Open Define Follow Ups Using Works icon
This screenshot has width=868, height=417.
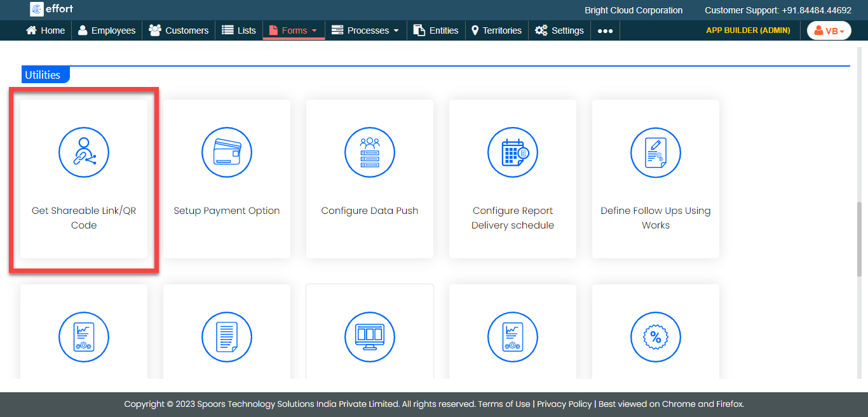pos(656,153)
